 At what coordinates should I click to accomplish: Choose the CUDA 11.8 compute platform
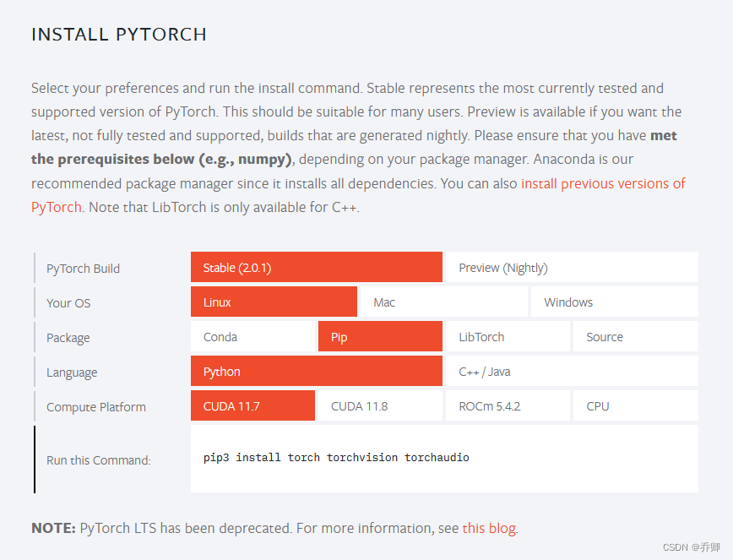click(380, 405)
